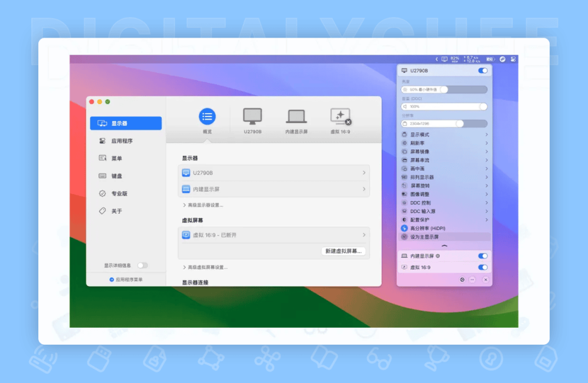Open the chevron on the 内建显示屏 list row
The height and width of the screenshot is (383, 588).
point(364,189)
